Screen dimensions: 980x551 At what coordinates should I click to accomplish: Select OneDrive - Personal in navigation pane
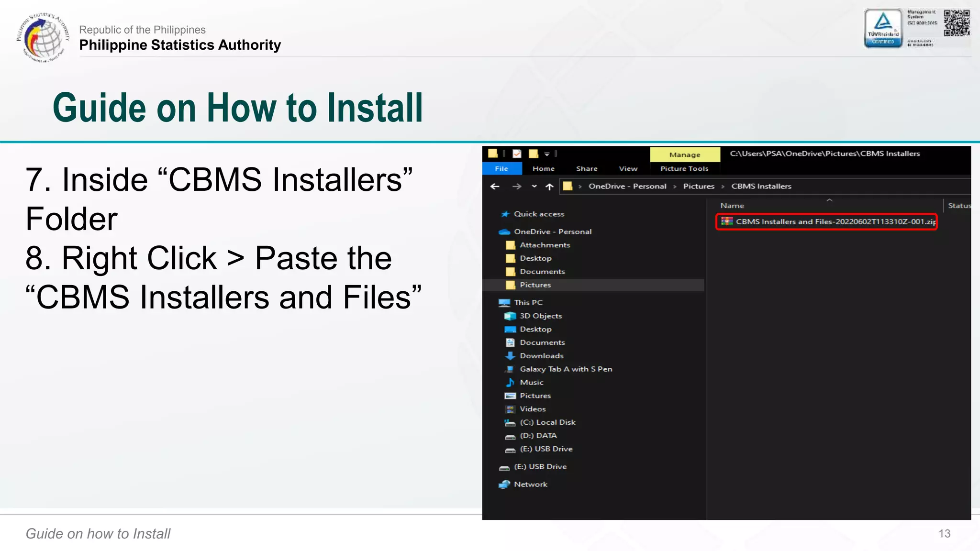coord(553,231)
